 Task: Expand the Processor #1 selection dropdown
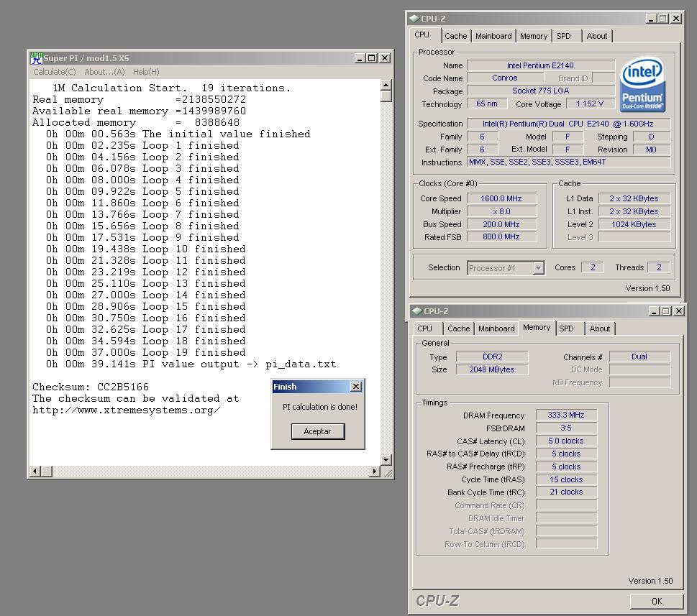point(538,268)
